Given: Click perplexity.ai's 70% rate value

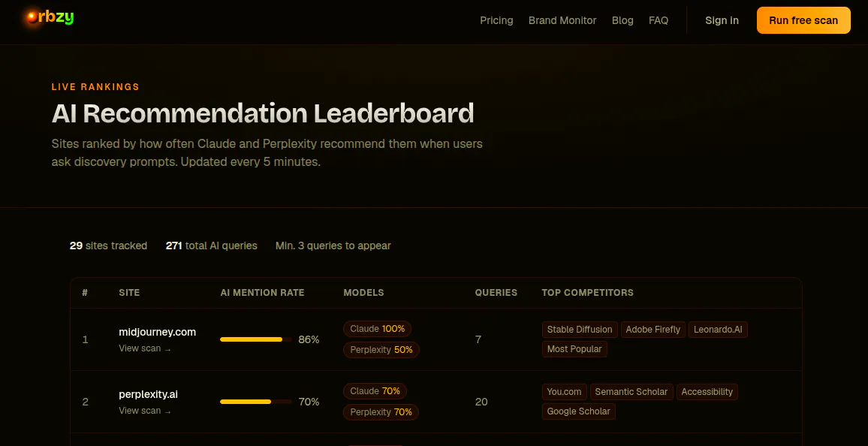Looking at the screenshot, I should coord(309,402).
